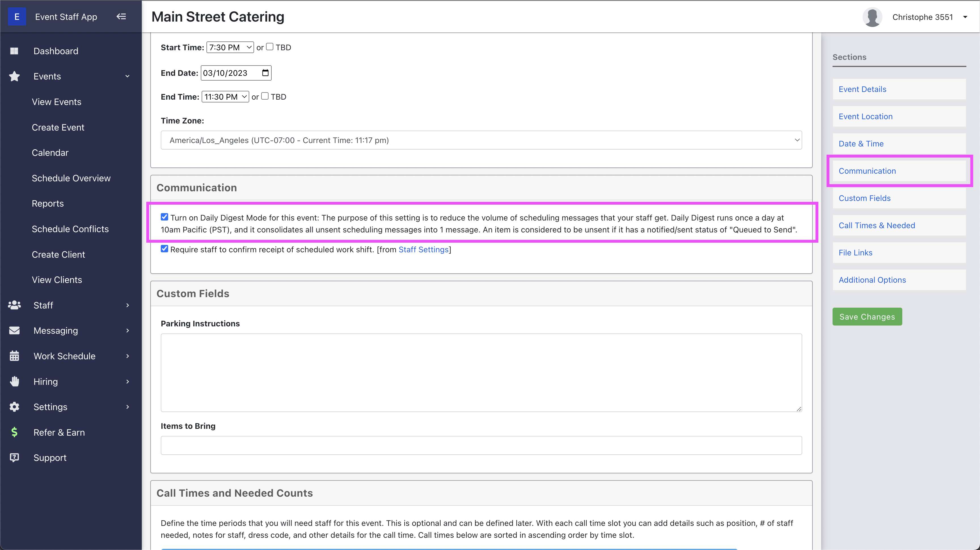
Task: Open View Events in sidebar
Action: (57, 102)
